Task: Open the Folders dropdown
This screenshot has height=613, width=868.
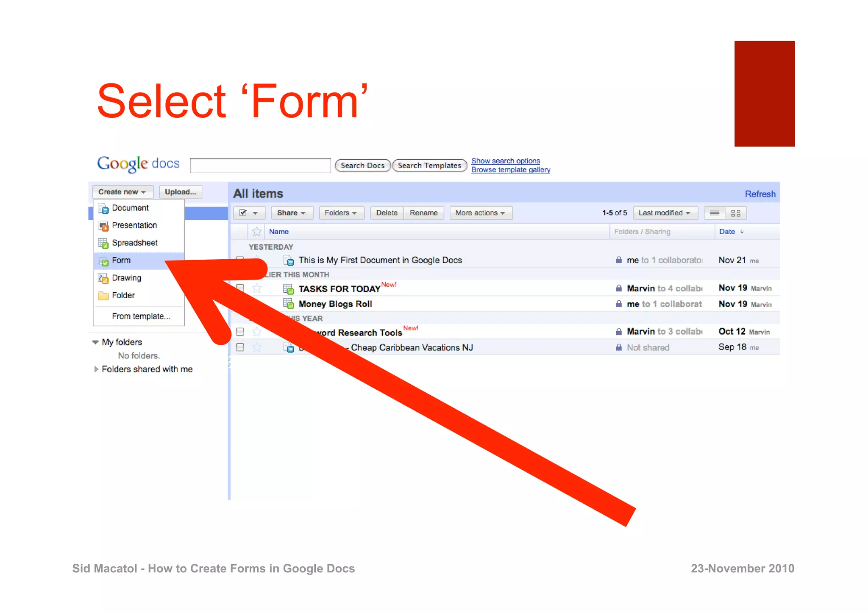Action: pyautogui.click(x=341, y=213)
